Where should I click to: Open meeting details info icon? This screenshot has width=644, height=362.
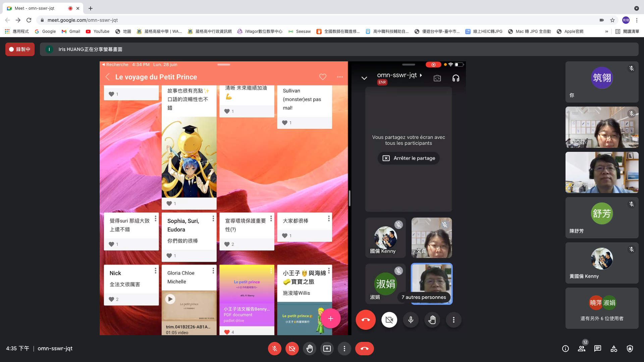point(566,349)
